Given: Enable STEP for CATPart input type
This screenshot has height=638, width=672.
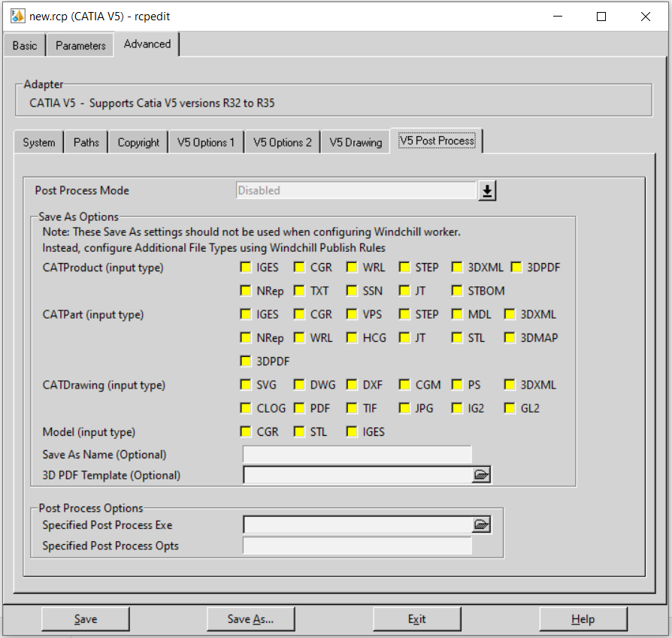Looking at the screenshot, I should [x=404, y=315].
